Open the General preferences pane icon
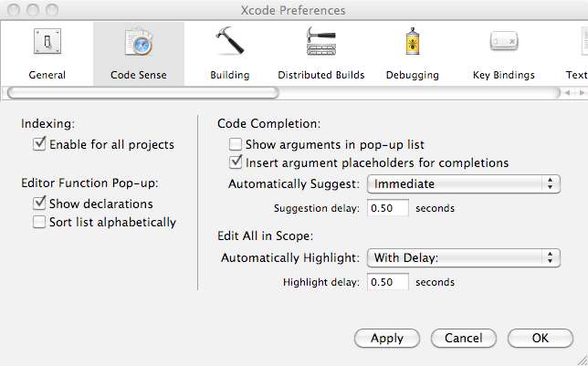 tap(47, 44)
